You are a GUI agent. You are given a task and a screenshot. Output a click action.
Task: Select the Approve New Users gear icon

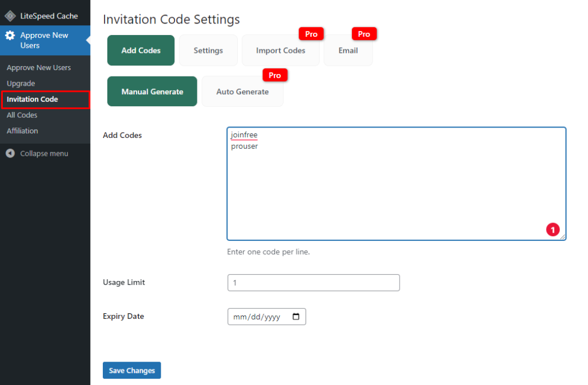pos(10,36)
